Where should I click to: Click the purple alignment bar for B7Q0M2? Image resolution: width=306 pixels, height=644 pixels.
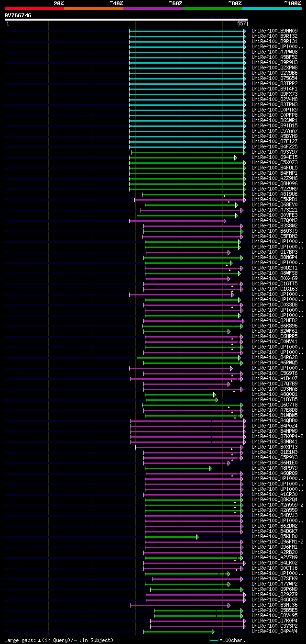tap(178, 221)
